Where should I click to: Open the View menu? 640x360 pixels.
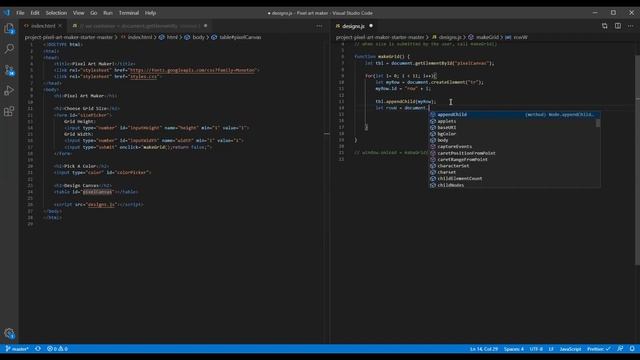pos(78,13)
